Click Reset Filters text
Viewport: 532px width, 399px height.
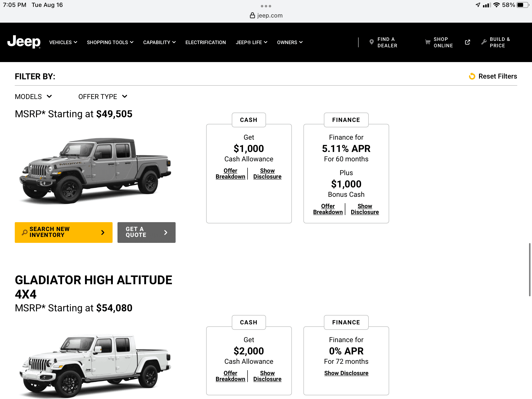pyautogui.click(x=498, y=76)
